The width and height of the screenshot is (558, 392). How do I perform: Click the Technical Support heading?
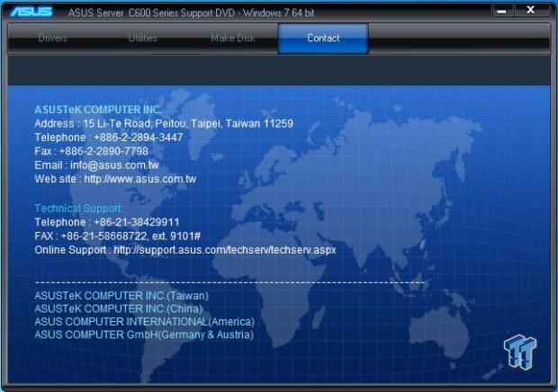point(78,209)
